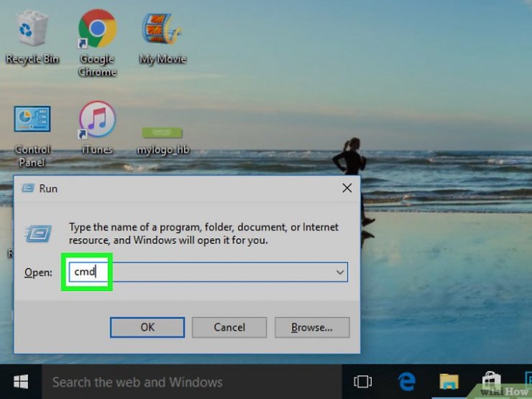Click the large Run icon beside the description

(38, 234)
